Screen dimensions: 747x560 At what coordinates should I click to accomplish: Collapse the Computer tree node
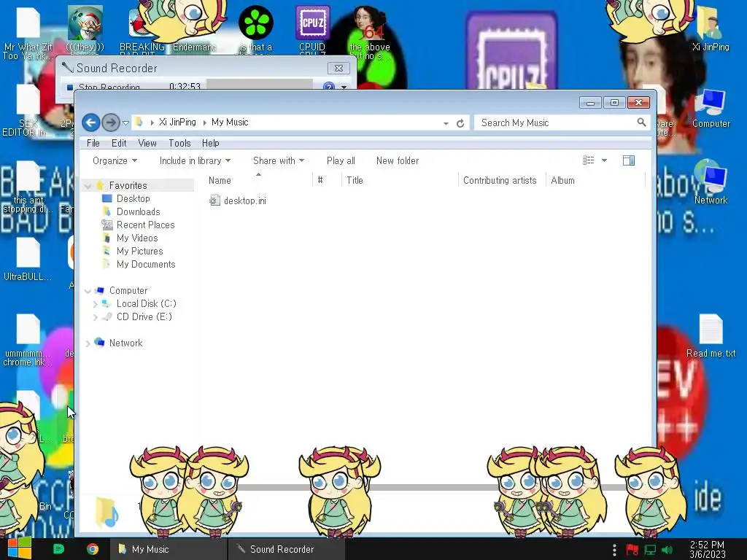click(88, 291)
